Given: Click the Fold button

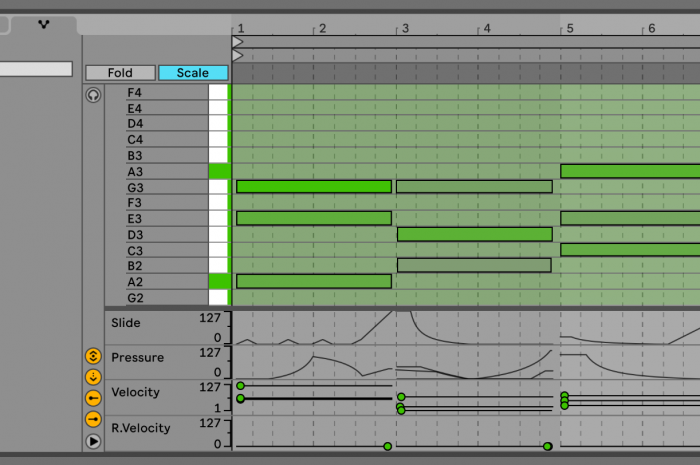Looking at the screenshot, I should pyautogui.click(x=120, y=73).
